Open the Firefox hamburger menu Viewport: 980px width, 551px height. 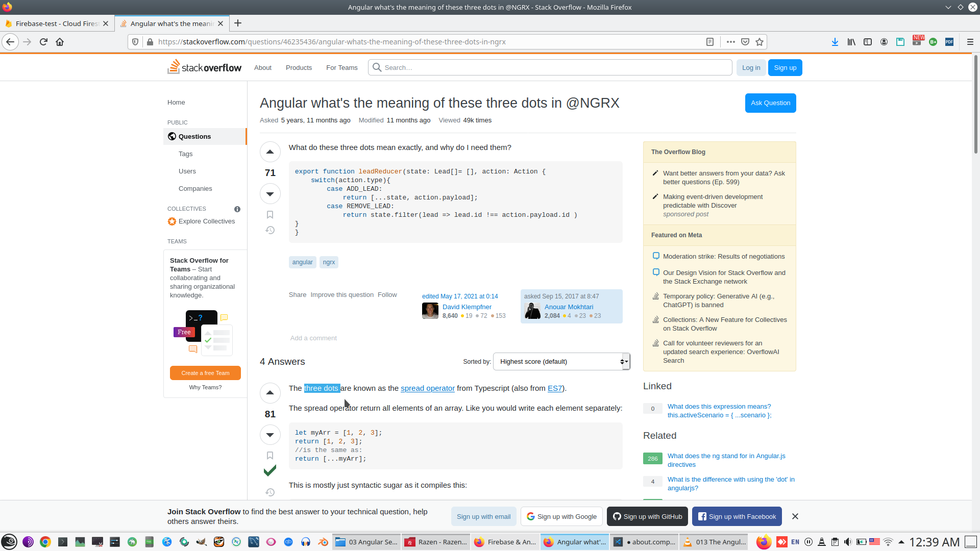coord(971,42)
